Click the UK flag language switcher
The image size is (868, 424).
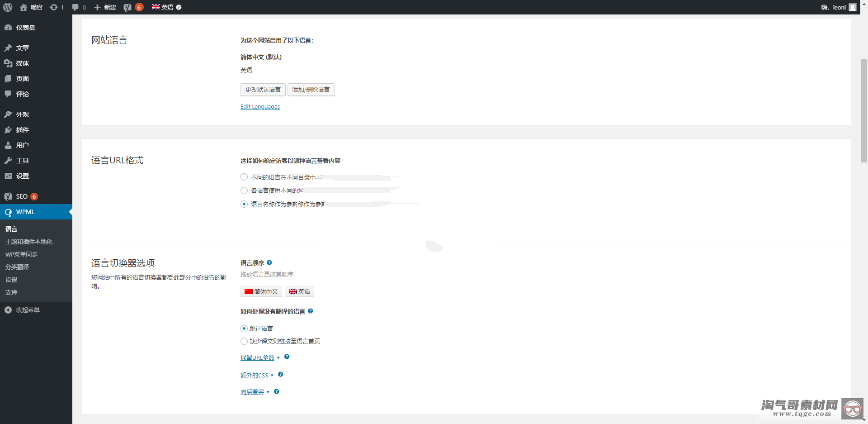156,7
